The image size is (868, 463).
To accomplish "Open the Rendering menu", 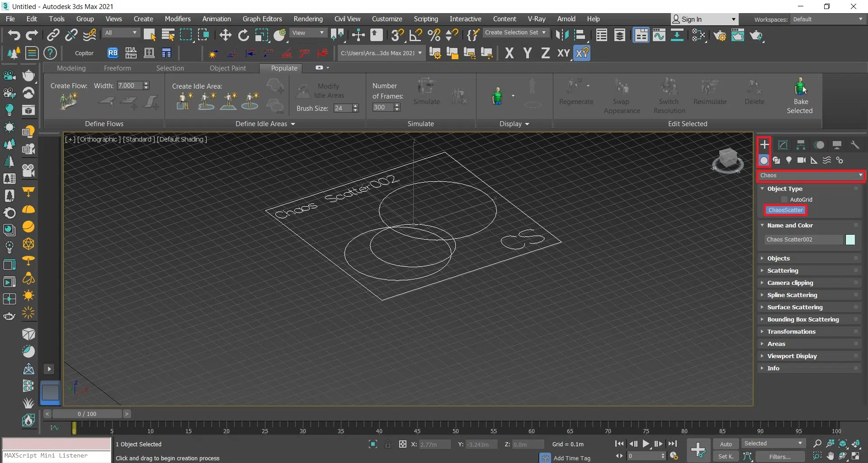I will 308,19.
